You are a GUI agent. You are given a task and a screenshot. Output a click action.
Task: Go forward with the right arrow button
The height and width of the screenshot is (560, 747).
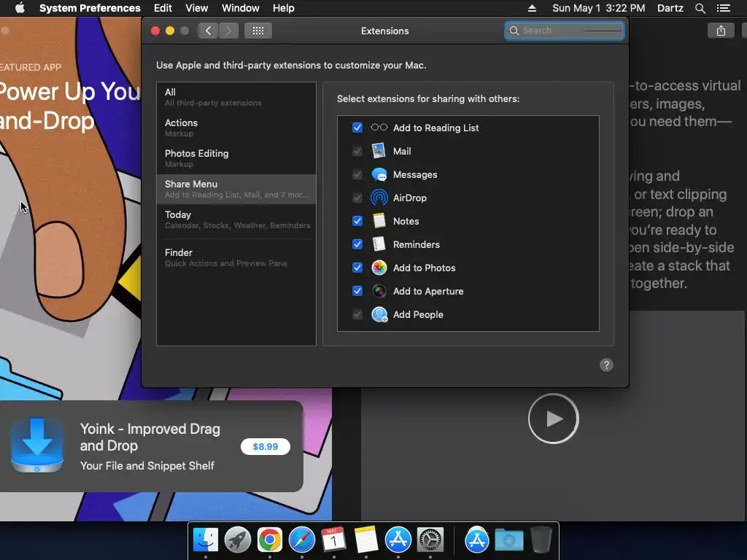(x=228, y=31)
